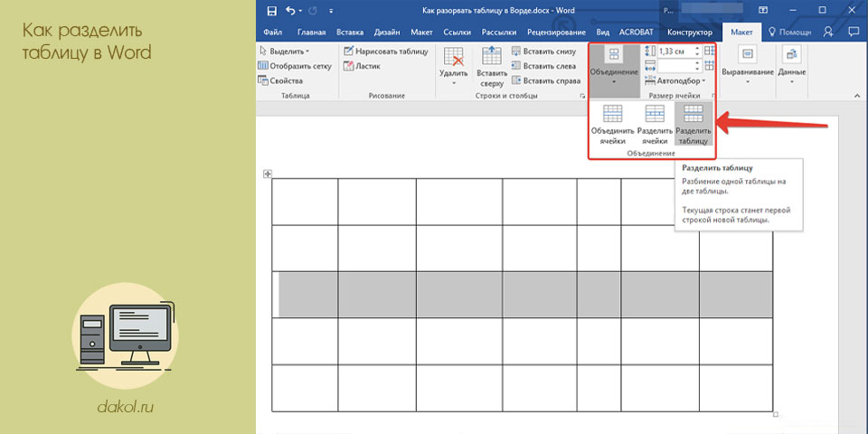The width and height of the screenshot is (868, 434).
Task: Click Объединить ячейки
Action: click(612, 125)
